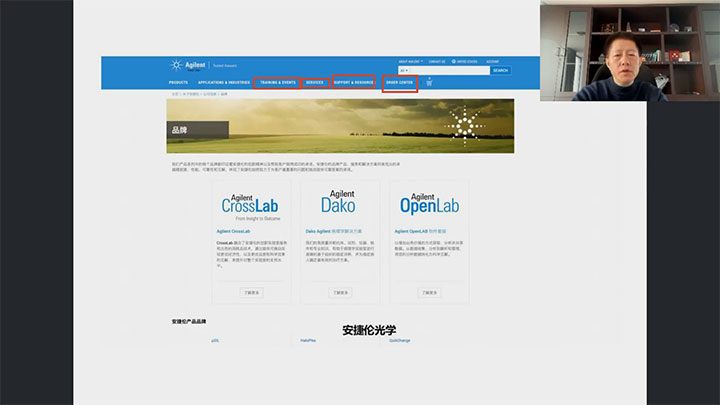
Task: Open the shopping cart icon
Action: [429, 82]
